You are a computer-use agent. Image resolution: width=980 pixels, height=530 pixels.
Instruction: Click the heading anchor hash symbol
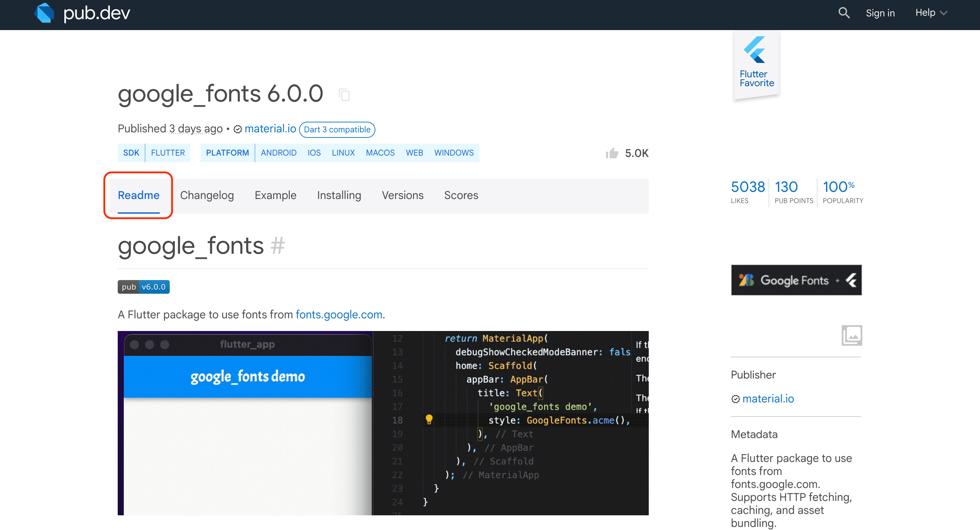point(278,246)
